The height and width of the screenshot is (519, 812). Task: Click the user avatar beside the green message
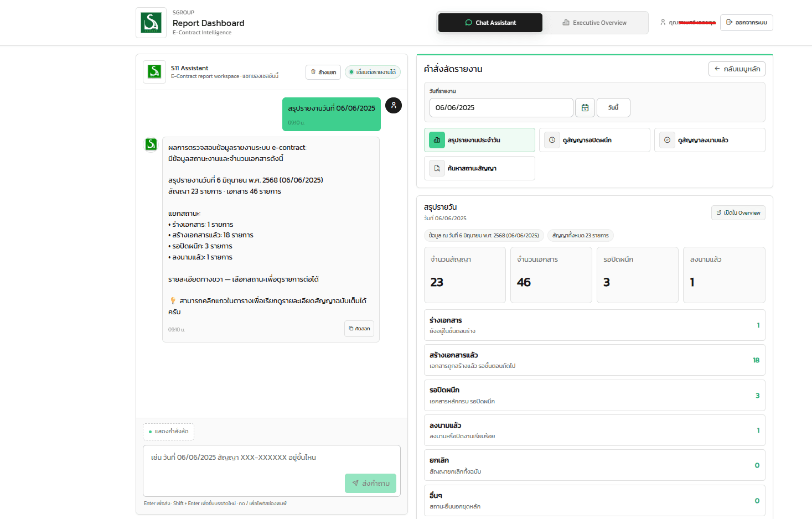point(394,105)
